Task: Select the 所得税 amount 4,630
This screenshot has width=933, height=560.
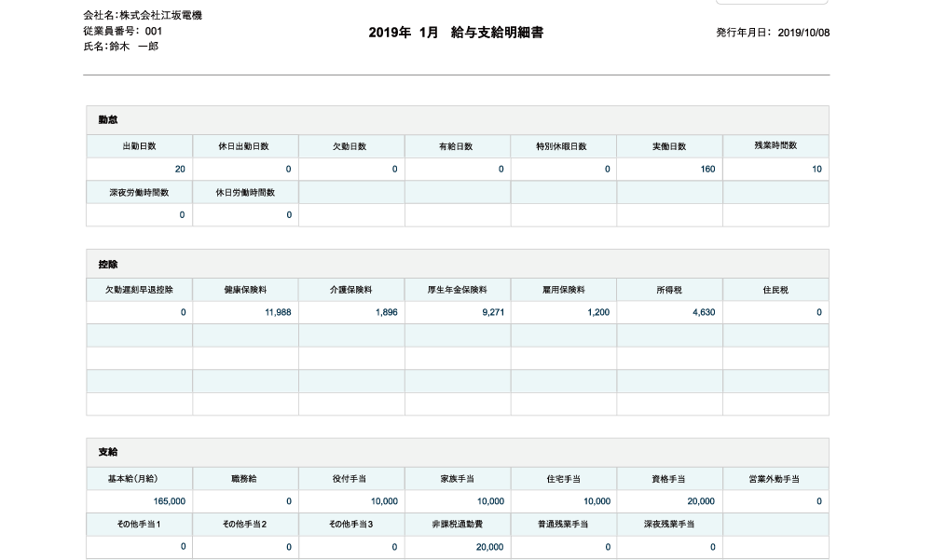Action: [669, 313]
